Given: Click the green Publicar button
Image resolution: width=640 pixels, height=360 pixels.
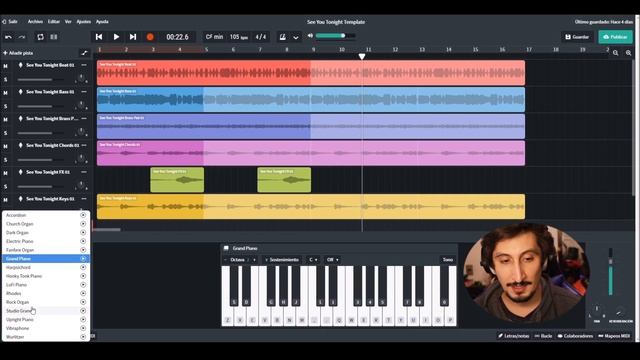Looking at the screenshot, I should [x=616, y=37].
